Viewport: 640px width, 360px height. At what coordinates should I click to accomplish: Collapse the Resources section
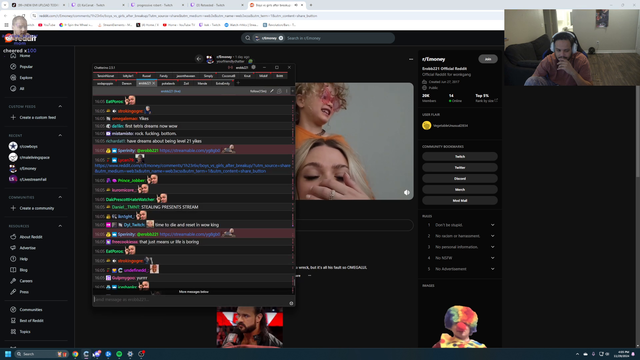(x=60, y=226)
